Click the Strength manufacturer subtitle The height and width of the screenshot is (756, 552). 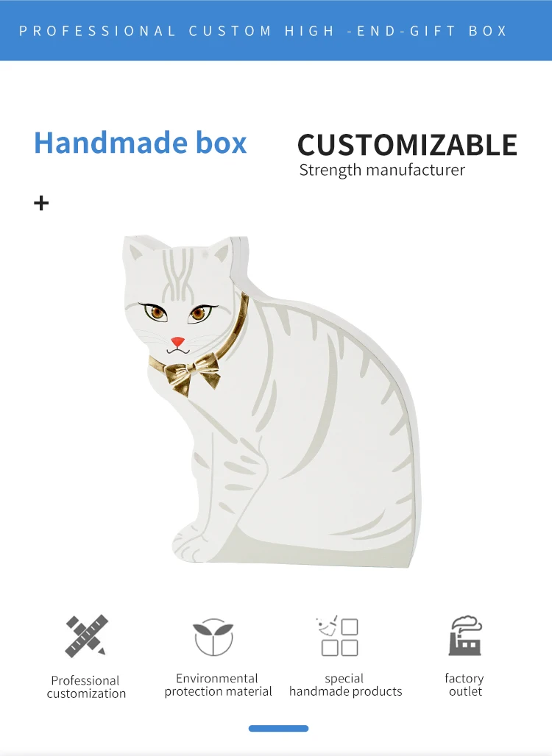click(x=382, y=170)
